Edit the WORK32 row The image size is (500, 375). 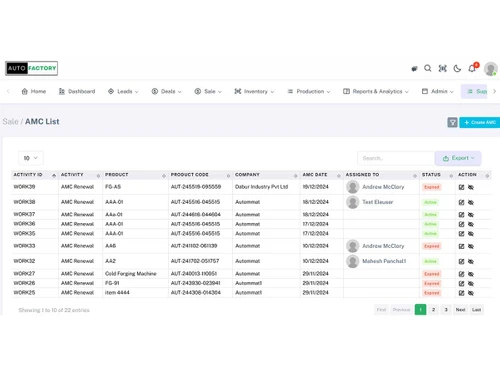pos(461,261)
